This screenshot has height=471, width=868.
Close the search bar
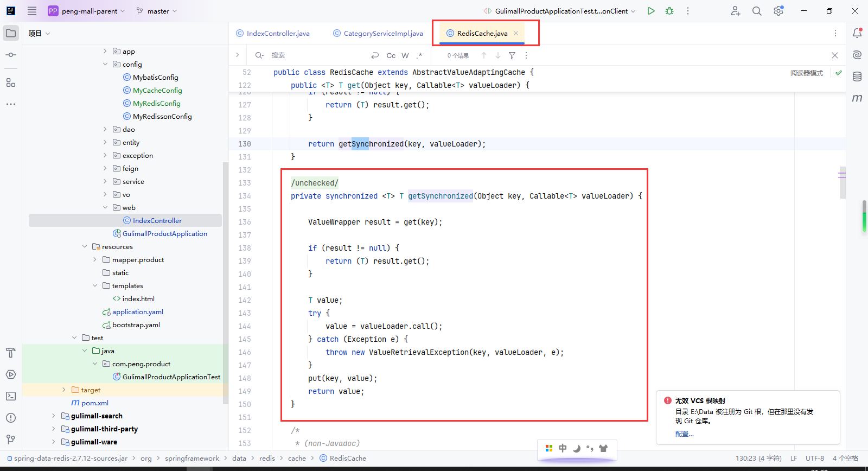(x=835, y=55)
